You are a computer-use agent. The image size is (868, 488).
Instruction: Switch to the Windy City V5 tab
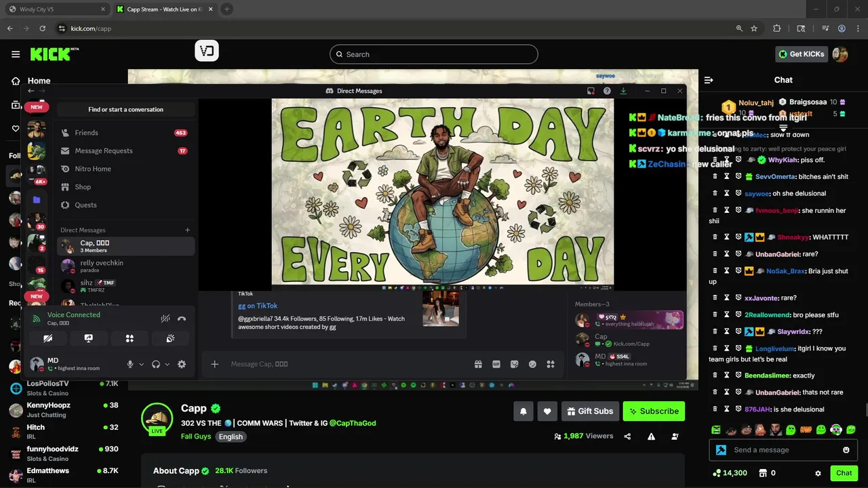(x=57, y=9)
